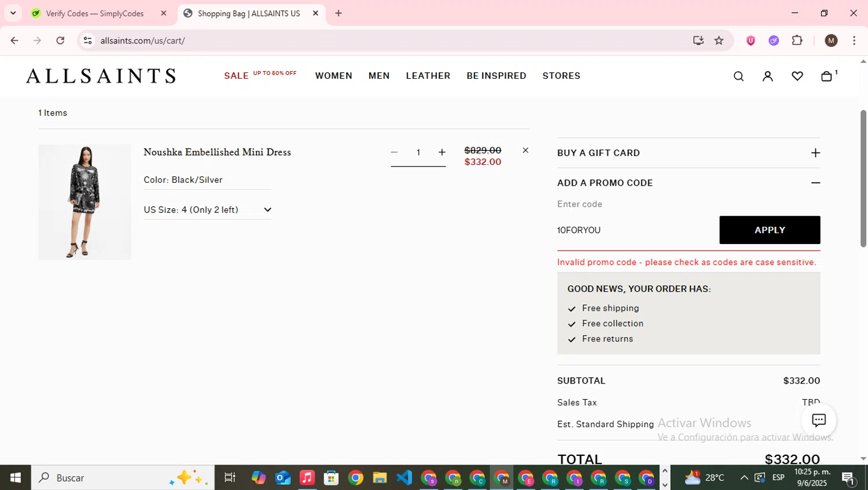Bookmark this page with star icon
Image resolution: width=868 pixels, height=490 pixels.
tap(719, 40)
